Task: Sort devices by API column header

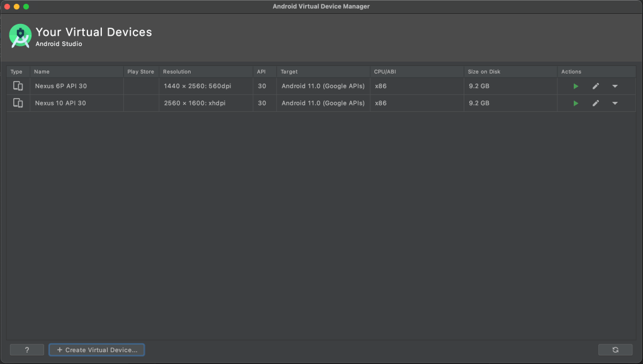Action: point(261,72)
